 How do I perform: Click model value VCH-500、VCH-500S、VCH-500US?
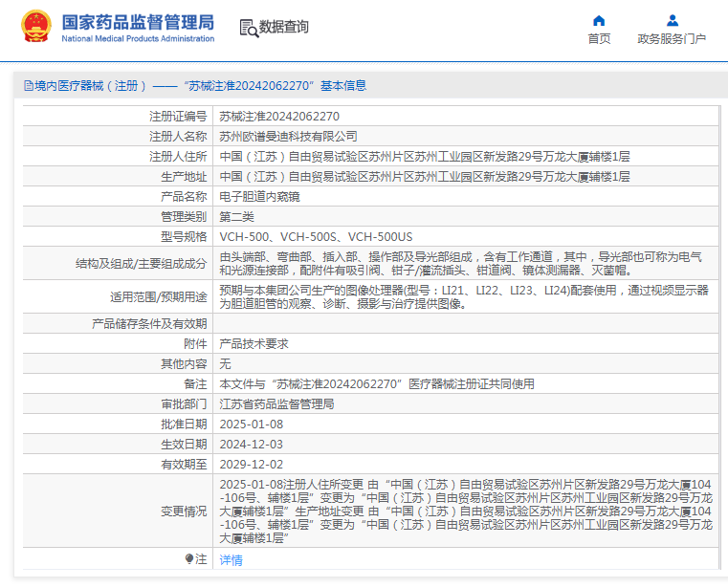coord(316,237)
